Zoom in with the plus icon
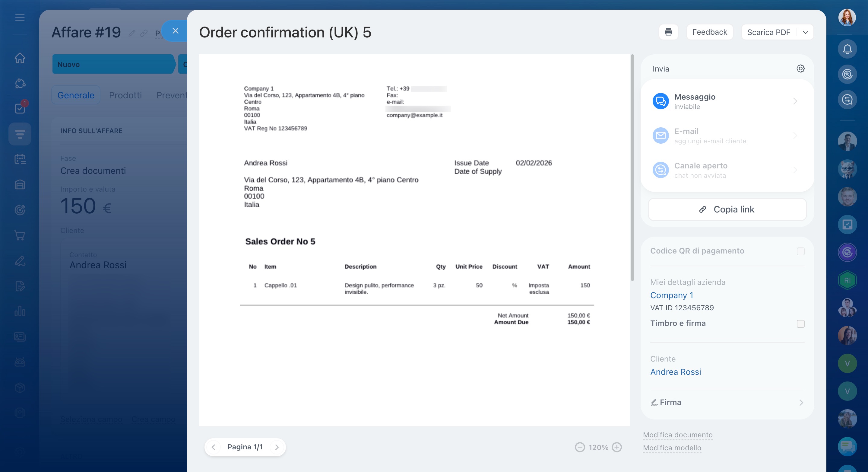Image resolution: width=868 pixels, height=472 pixels. (x=617, y=447)
